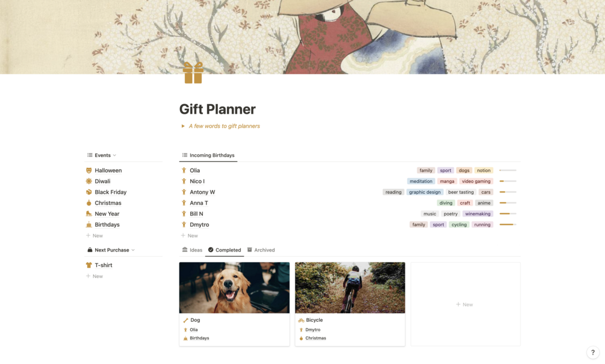Open the Next Purchase view dropdown
605x364 pixels.
[x=111, y=250]
